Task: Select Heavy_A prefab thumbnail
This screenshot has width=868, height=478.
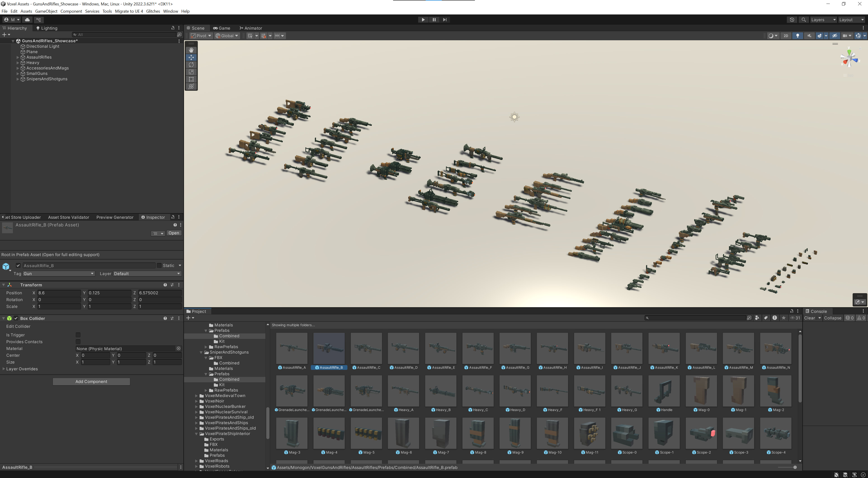Action: 403,391
